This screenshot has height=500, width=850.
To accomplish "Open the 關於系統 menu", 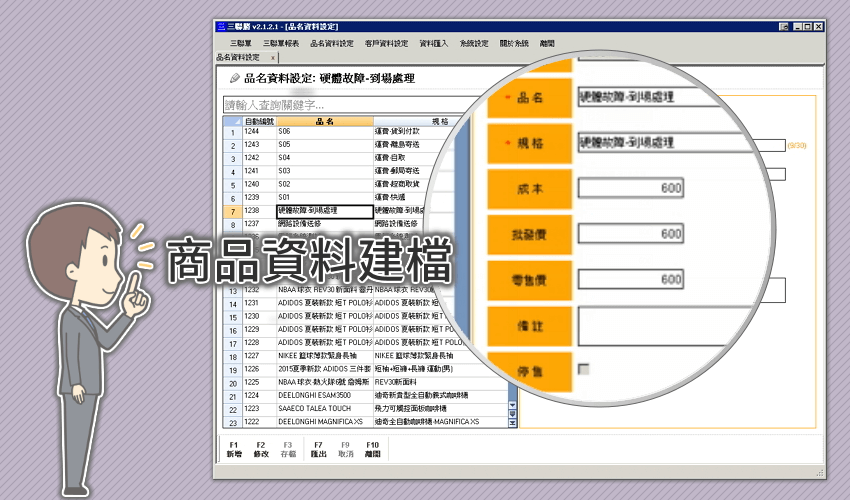I will pyautogui.click(x=514, y=43).
